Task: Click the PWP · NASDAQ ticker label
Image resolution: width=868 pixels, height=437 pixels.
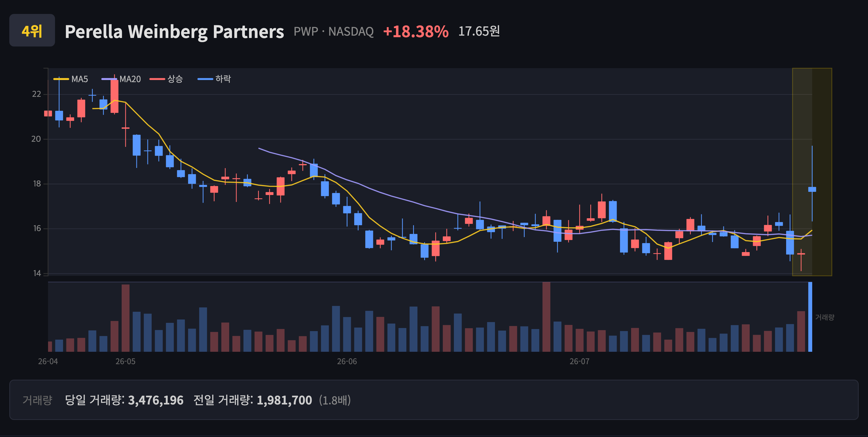Action: coord(334,31)
